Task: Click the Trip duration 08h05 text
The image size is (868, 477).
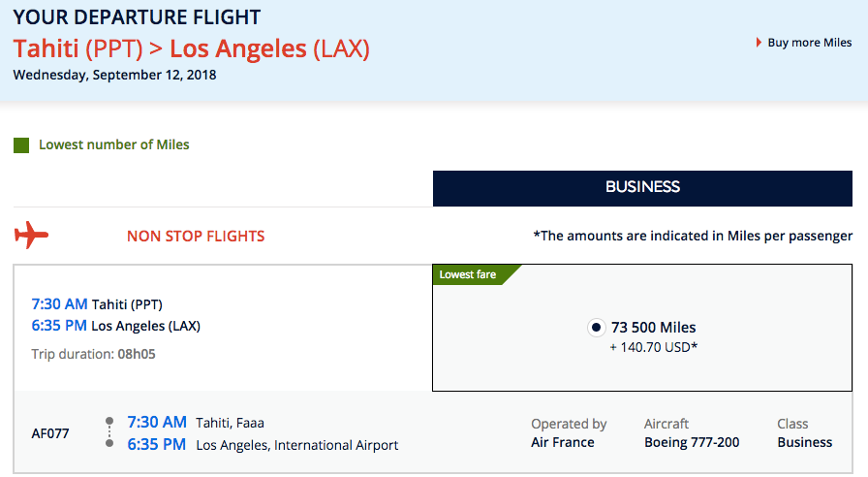Action: [x=94, y=354]
